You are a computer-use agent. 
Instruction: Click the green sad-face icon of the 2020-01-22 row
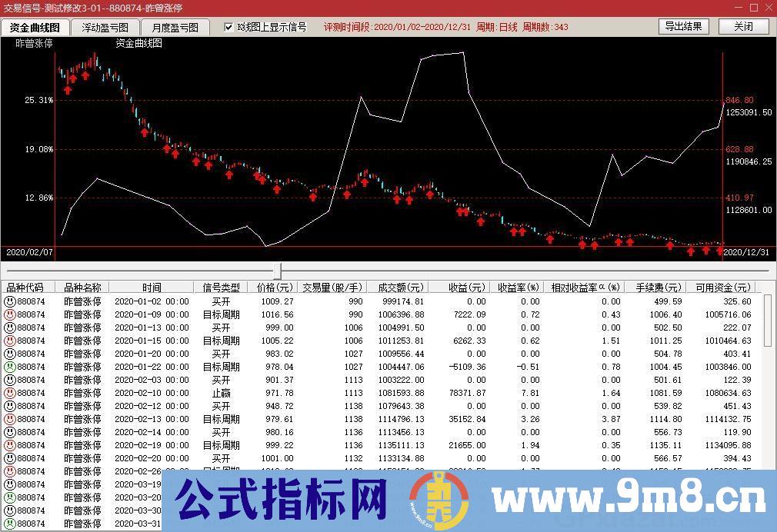coord(10,367)
